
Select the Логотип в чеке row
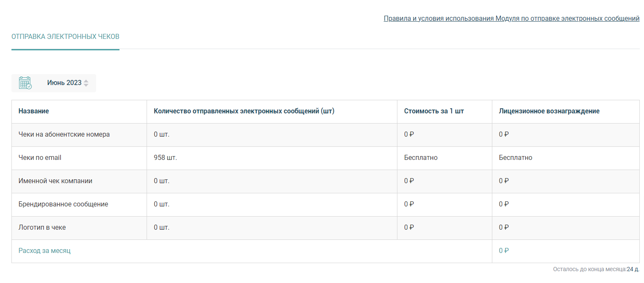[x=325, y=228]
